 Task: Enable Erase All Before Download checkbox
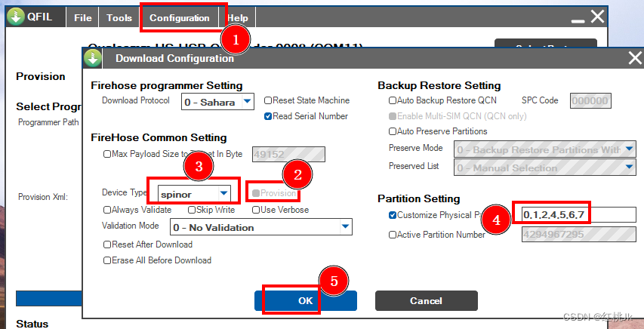coord(107,260)
